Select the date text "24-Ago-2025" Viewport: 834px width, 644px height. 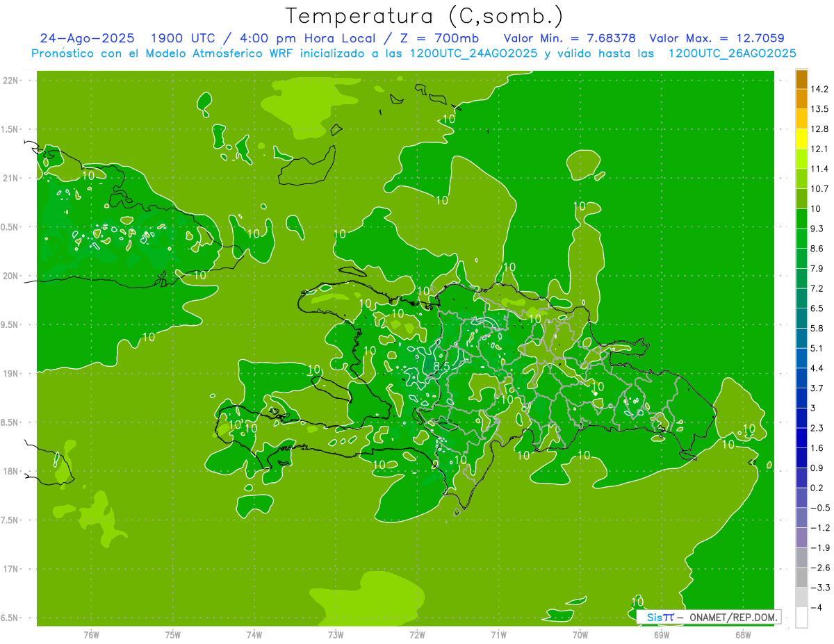tap(88, 38)
